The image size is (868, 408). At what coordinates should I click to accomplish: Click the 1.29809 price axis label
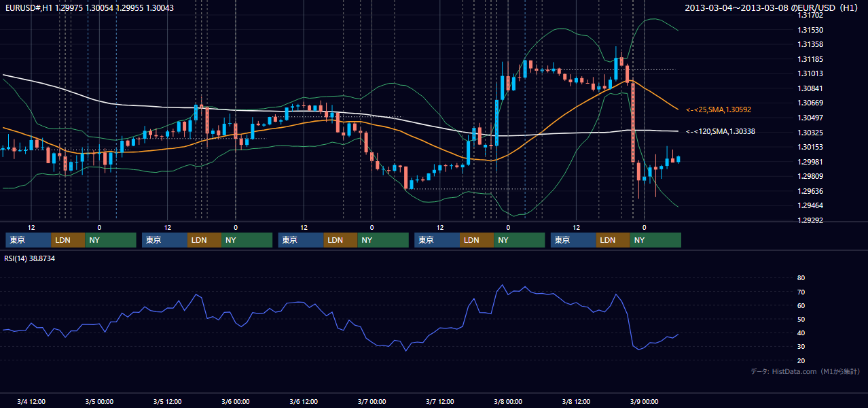pos(810,176)
